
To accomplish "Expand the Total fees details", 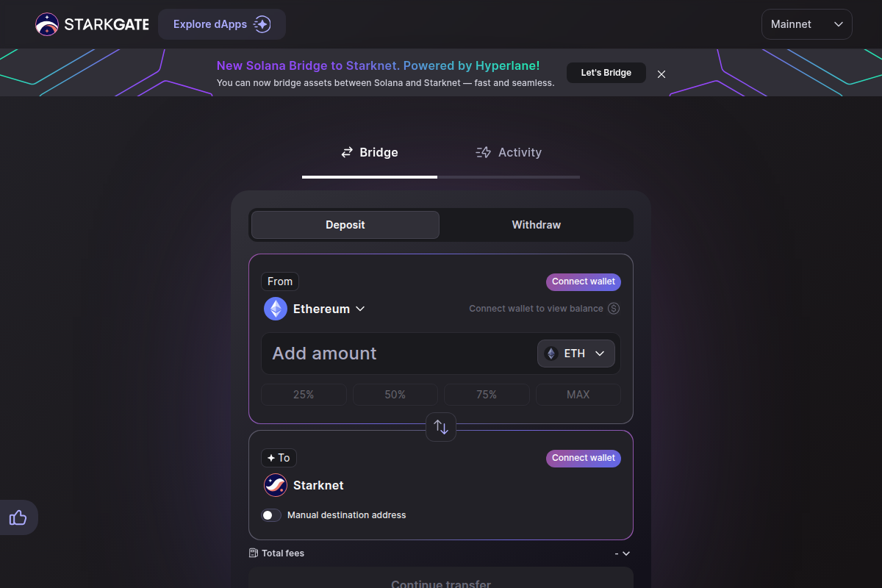I will tap(625, 553).
